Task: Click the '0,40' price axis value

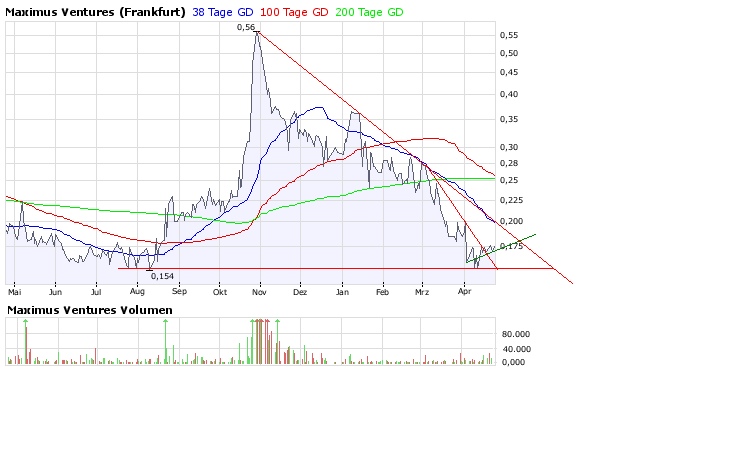Action: point(509,94)
